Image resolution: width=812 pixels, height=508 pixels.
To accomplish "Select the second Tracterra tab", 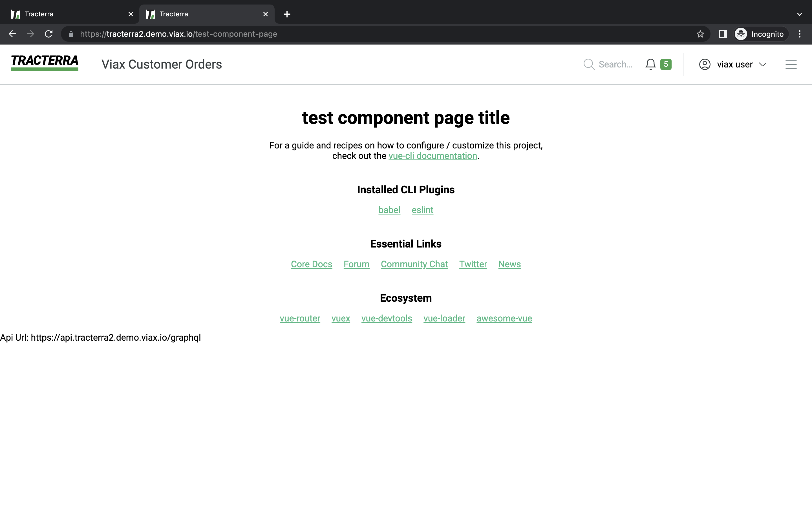I will click(207, 14).
